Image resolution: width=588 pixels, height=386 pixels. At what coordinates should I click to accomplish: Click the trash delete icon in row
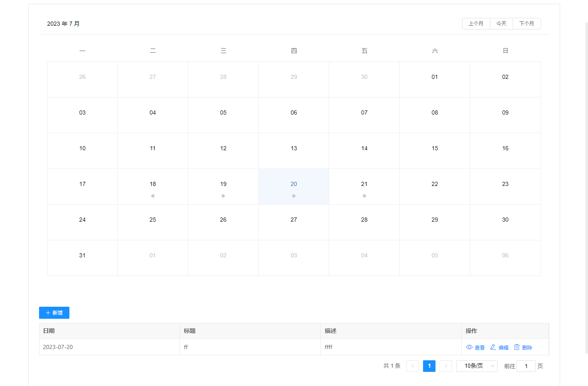(517, 347)
